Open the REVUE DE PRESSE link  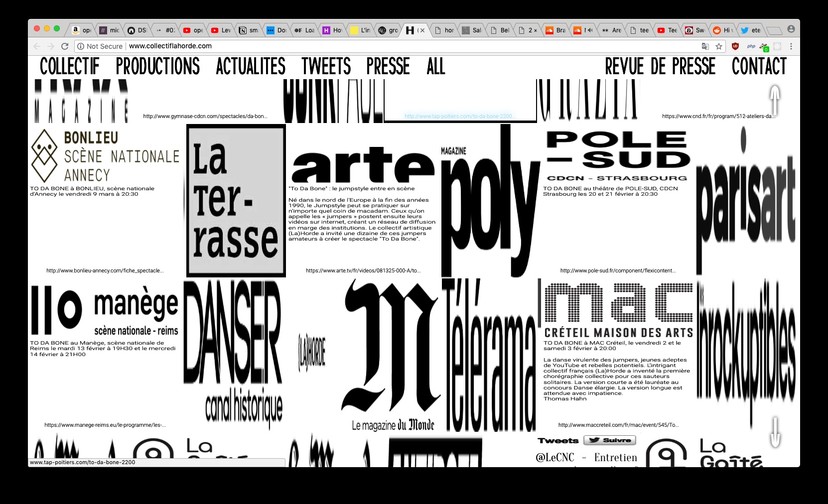coord(660,66)
